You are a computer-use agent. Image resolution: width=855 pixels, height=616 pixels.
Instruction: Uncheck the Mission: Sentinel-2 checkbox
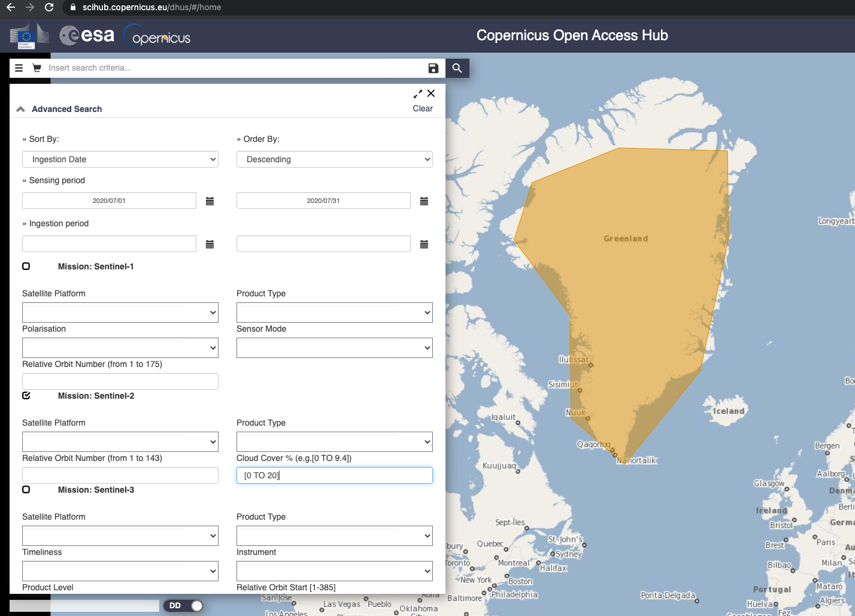[x=26, y=396]
